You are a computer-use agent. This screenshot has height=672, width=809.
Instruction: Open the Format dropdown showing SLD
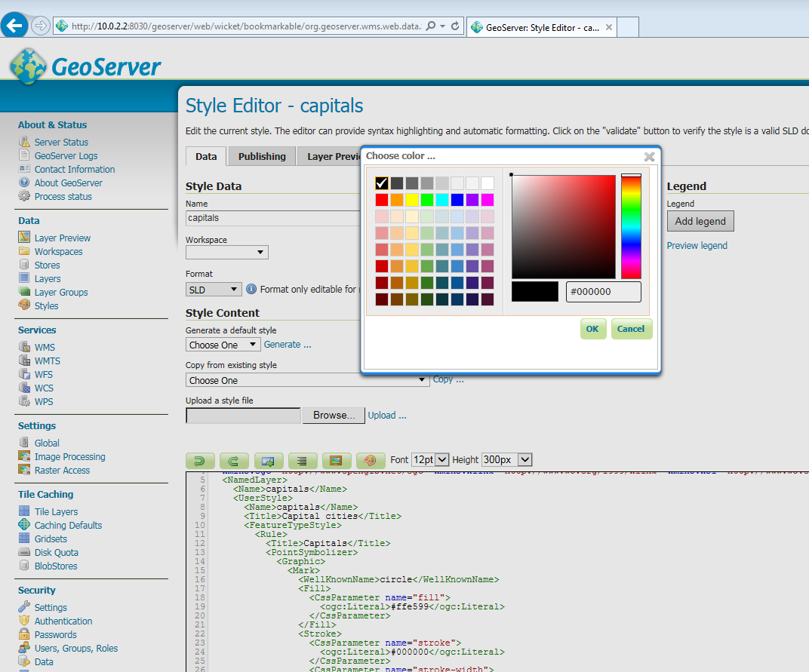click(214, 290)
